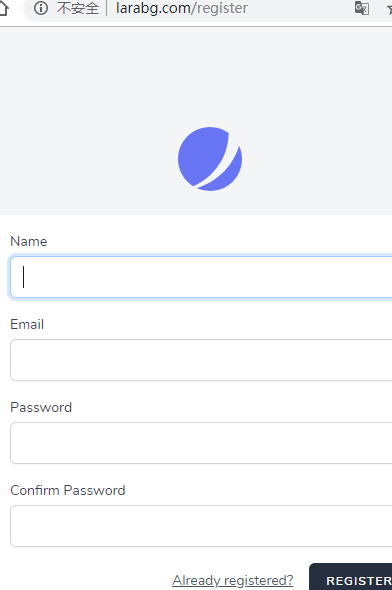
Task: Click the /register path in the URL
Action: (x=219, y=8)
